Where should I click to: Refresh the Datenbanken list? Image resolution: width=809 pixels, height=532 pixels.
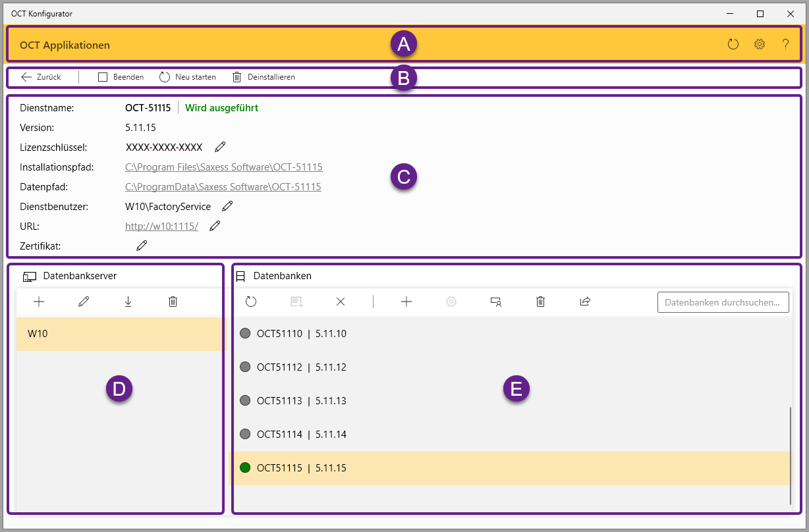251,302
